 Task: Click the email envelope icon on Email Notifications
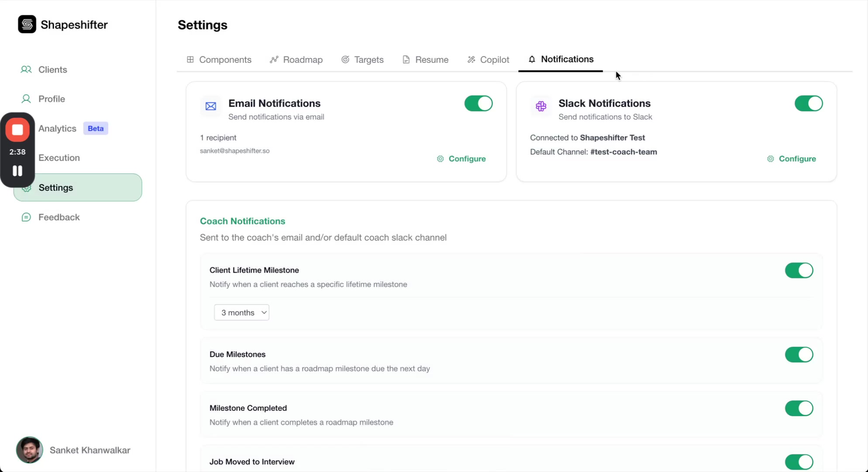210,106
